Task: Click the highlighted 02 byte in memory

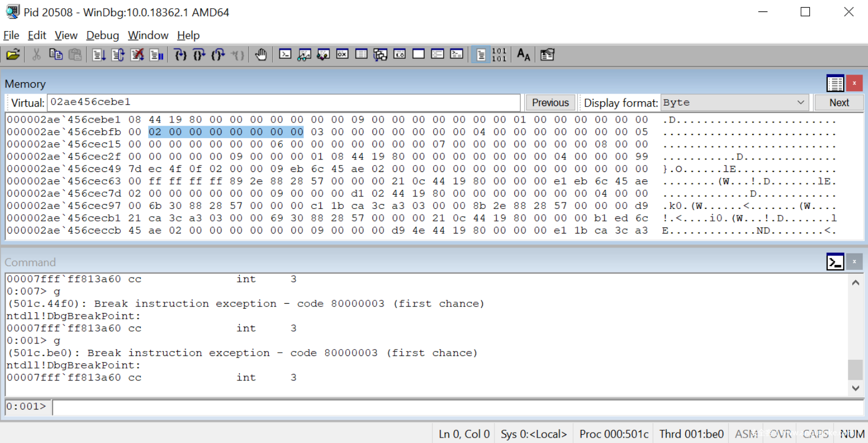Action: coord(155,132)
